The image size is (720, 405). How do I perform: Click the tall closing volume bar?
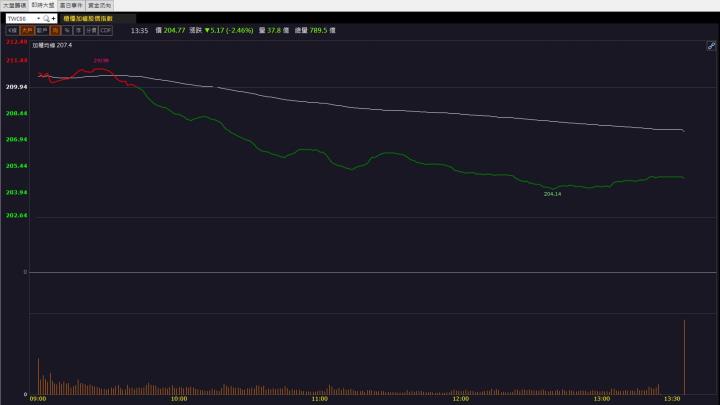click(x=684, y=357)
